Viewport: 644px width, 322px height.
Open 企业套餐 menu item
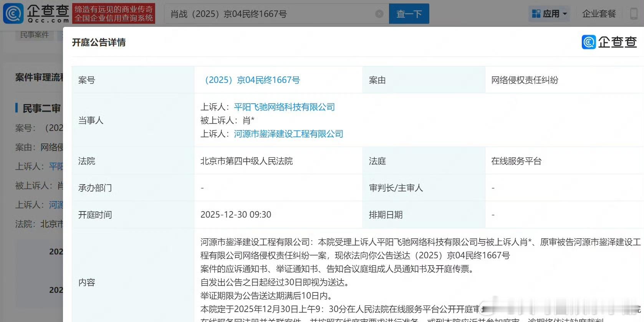[599, 14]
